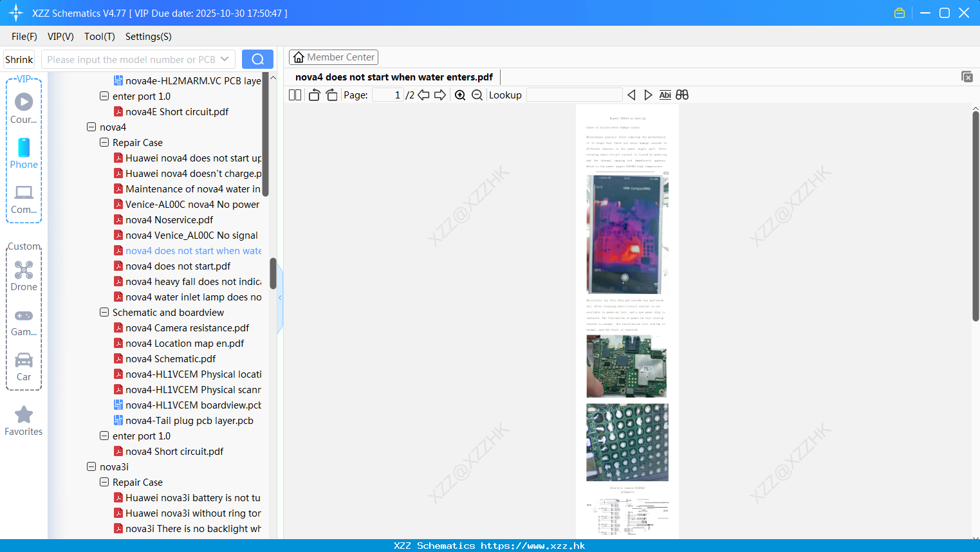
Task: Open the VIP(V) menu
Action: click(60, 37)
